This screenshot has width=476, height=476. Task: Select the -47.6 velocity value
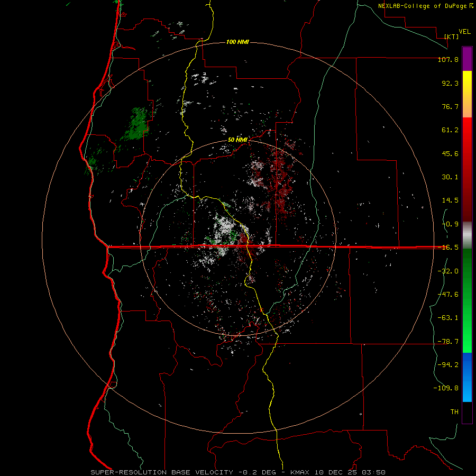[448, 295]
